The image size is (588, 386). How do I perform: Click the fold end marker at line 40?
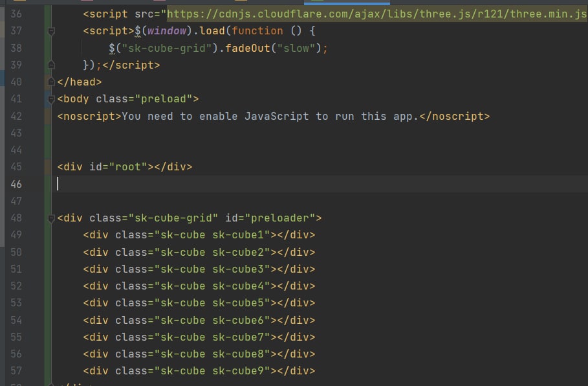(51, 82)
